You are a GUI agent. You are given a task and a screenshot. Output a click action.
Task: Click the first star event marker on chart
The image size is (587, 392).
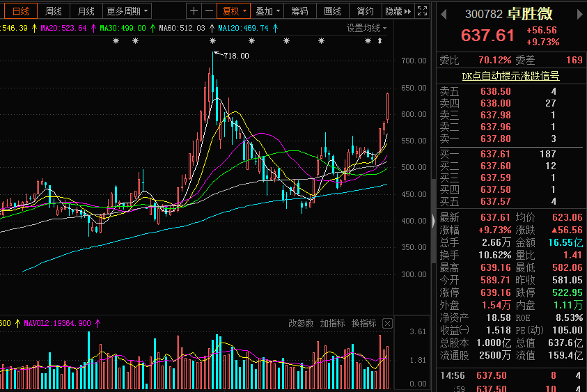[x=116, y=42]
